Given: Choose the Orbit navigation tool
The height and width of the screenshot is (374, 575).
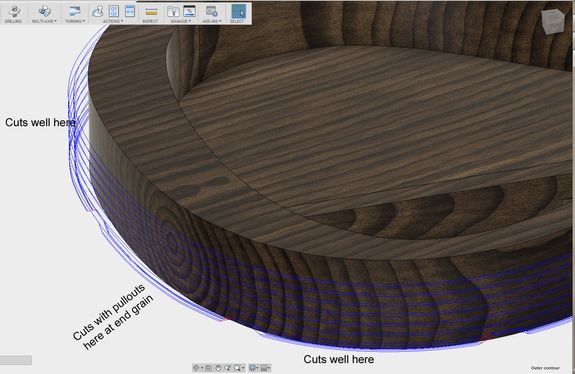Looking at the screenshot, I should click(x=196, y=367).
